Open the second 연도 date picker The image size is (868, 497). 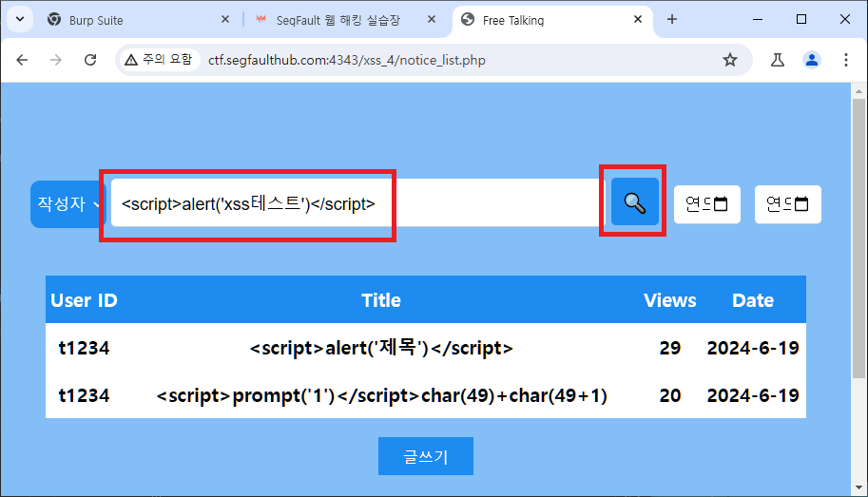pos(788,204)
